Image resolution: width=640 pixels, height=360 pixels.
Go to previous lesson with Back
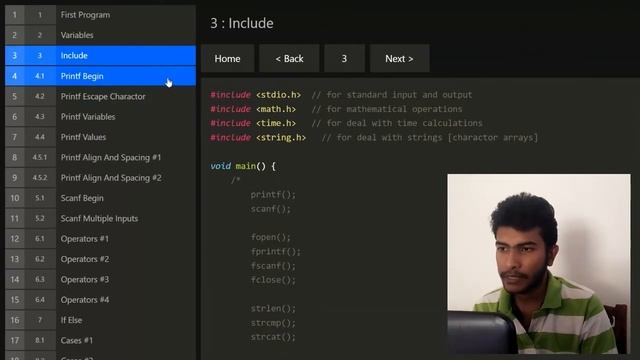pyautogui.click(x=289, y=59)
